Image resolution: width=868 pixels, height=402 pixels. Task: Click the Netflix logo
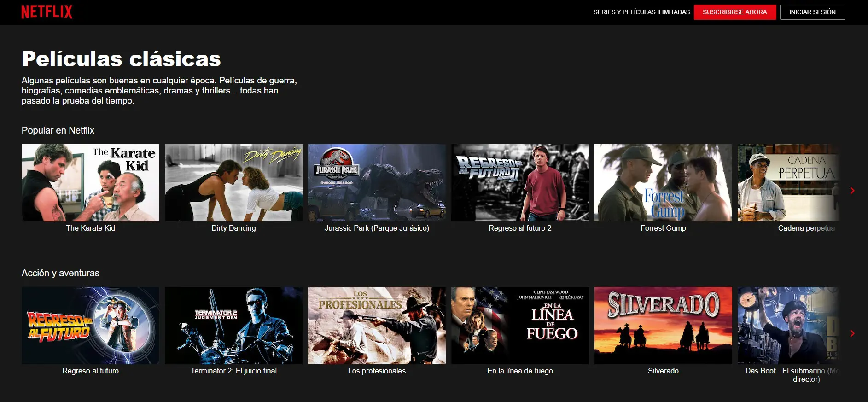[x=47, y=12]
